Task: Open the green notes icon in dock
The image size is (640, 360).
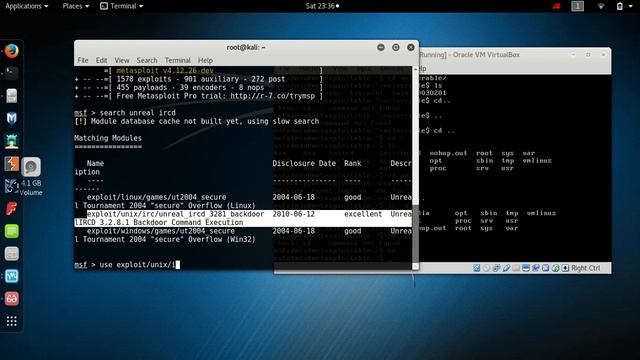Action: click(11, 231)
